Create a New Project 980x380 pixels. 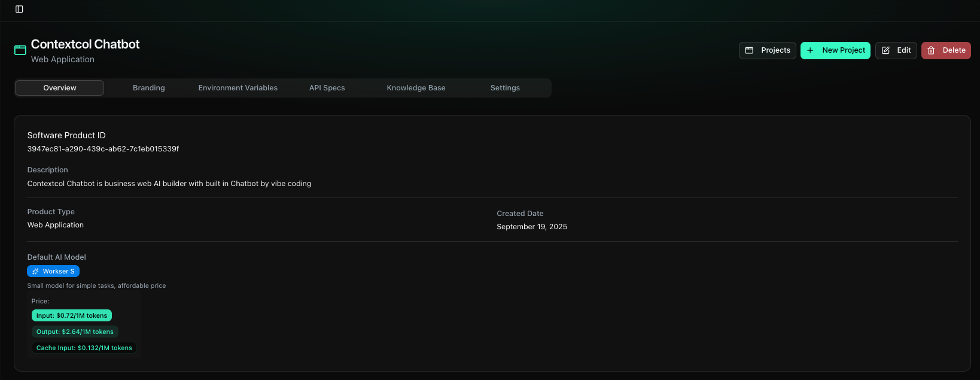point(835,50)
